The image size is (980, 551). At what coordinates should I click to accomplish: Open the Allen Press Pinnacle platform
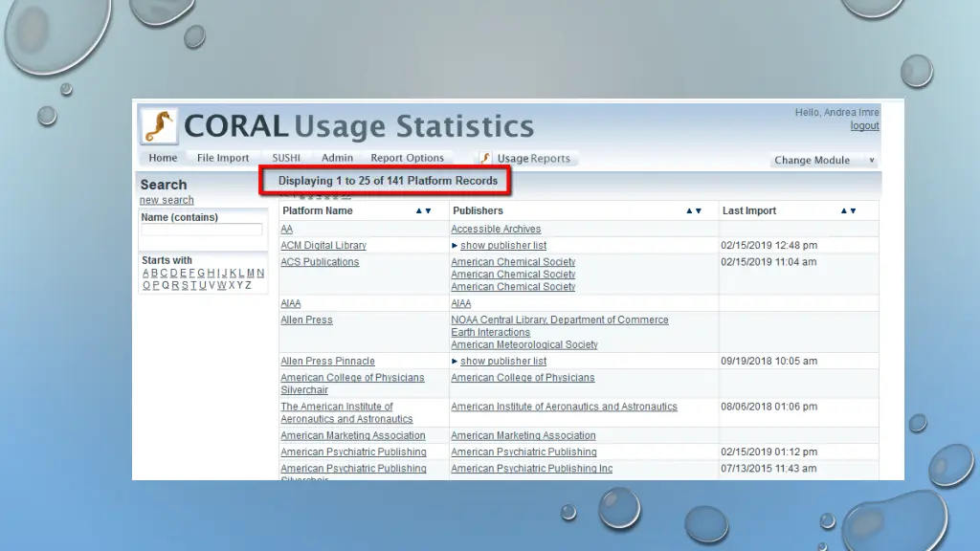(327, 361)
